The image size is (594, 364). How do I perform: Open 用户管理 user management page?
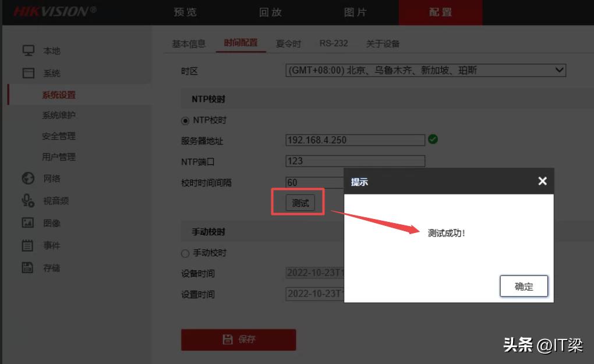tap(59, 157)
